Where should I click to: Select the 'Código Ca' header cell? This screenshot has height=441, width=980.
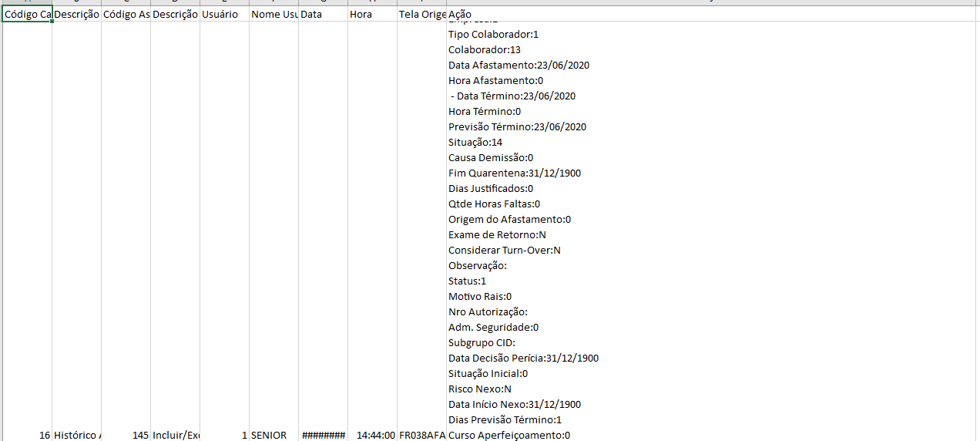click(28, 15)
